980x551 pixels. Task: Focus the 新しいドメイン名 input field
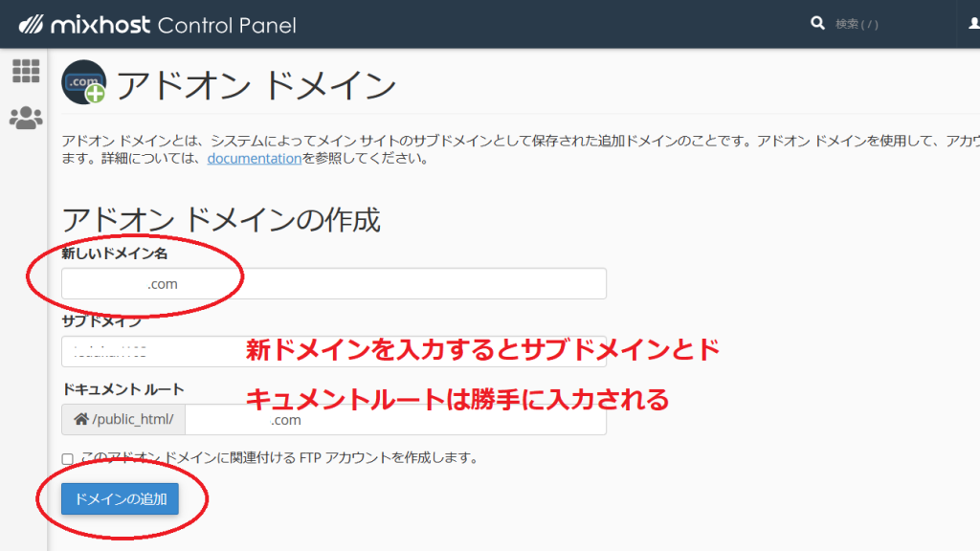coord(333,284)
